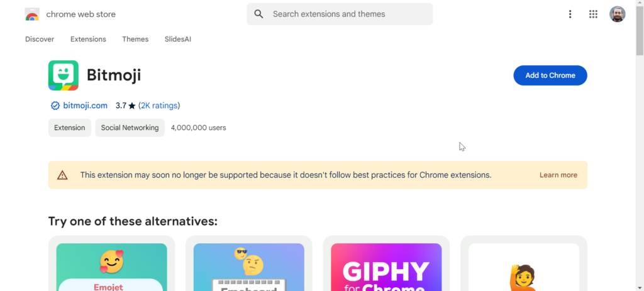Click the Social Networking category chip
The height and width of the screenshot is (291, 644).
(x=130, y=128)
